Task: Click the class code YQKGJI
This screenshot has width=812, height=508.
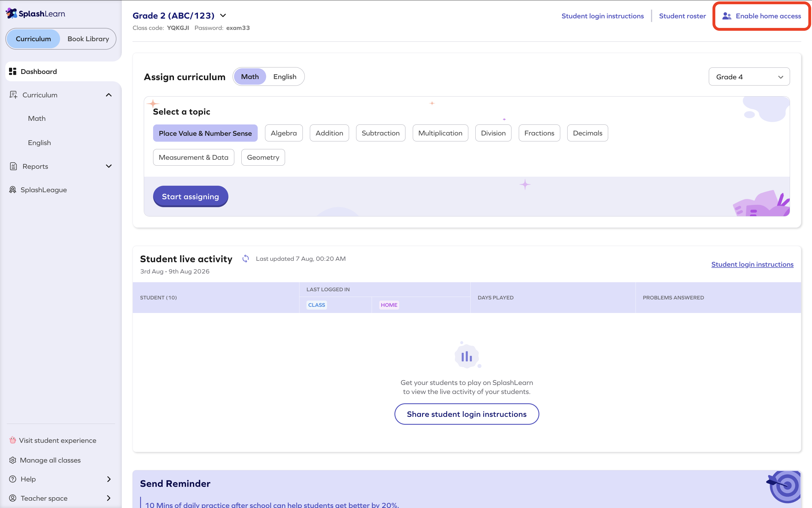Action: (x=178, y=28)
